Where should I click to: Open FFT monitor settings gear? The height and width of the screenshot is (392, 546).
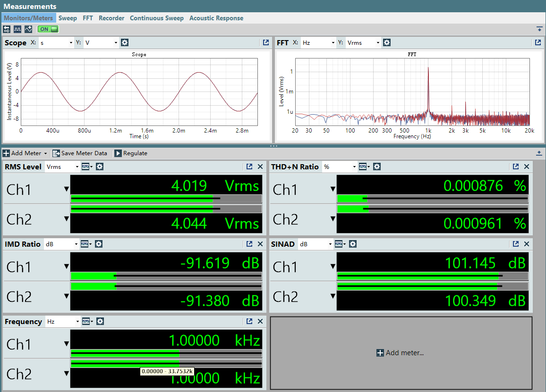pos(386,42)
